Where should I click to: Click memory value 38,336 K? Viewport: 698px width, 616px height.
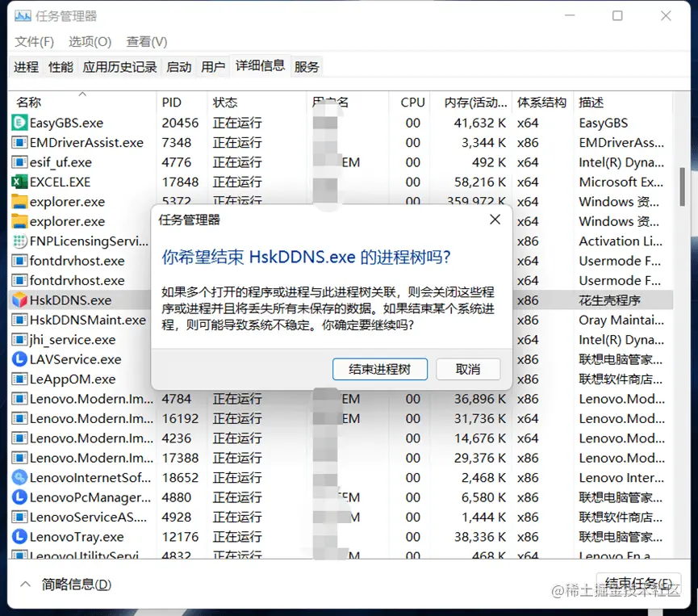click(480, 537)
